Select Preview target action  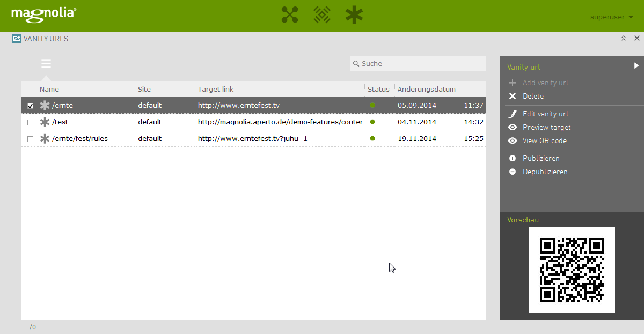point(546,128)
